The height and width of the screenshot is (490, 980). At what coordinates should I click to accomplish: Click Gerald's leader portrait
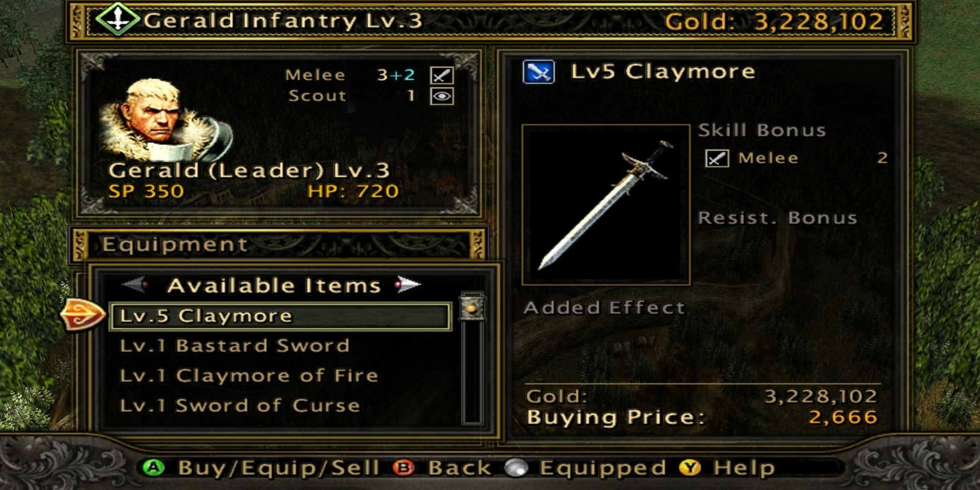165,119
